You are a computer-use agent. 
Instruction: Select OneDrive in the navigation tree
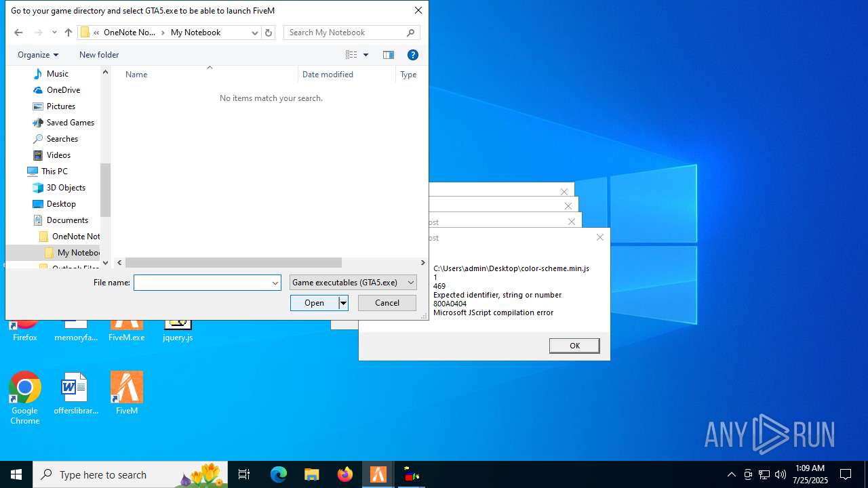click(63, 90)
